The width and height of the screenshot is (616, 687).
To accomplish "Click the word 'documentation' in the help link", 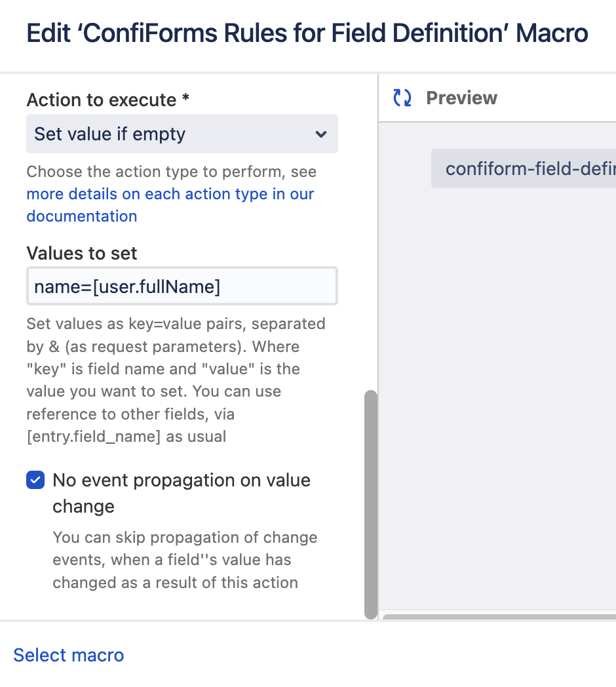I will tap(82, 216).
